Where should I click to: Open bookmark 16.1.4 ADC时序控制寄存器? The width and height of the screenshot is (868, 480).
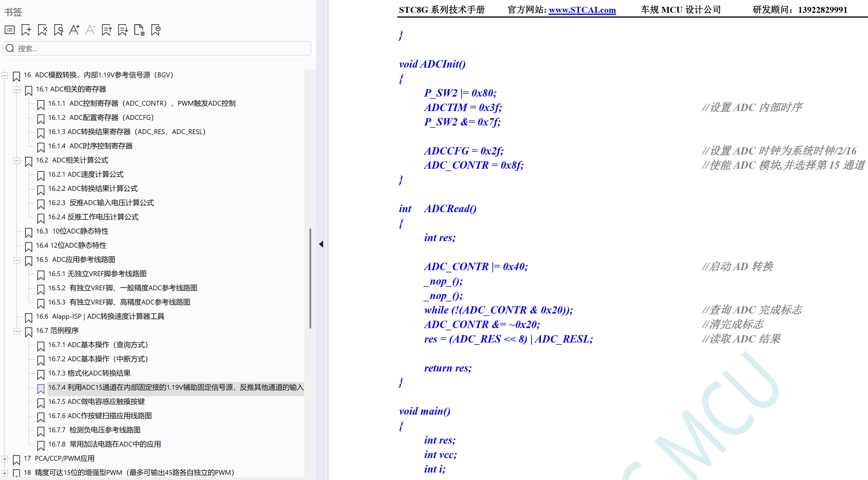[x=90, y=146]
